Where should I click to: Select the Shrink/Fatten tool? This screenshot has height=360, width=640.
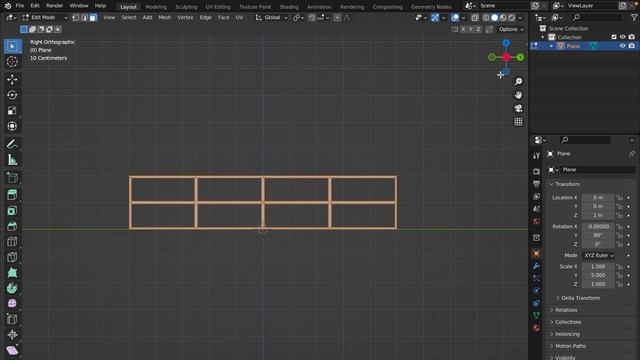(12, 335)
